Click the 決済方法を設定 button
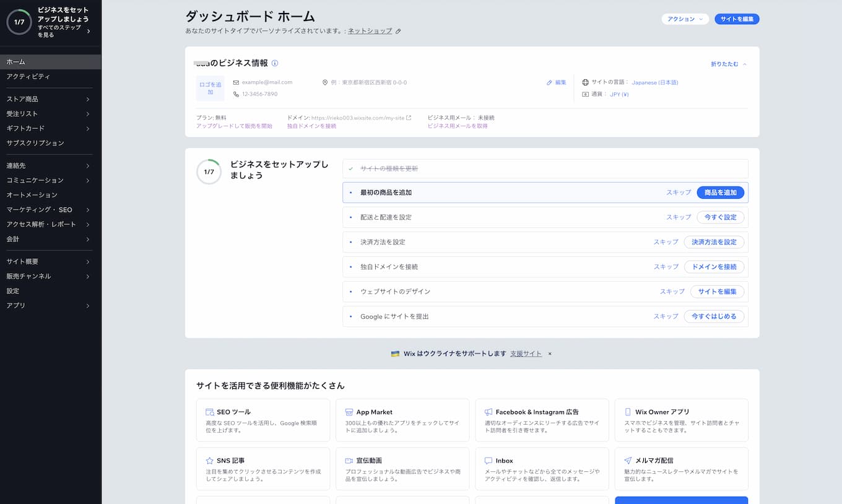The width and height of the screenshot is (842, 504). coord(714,242)
